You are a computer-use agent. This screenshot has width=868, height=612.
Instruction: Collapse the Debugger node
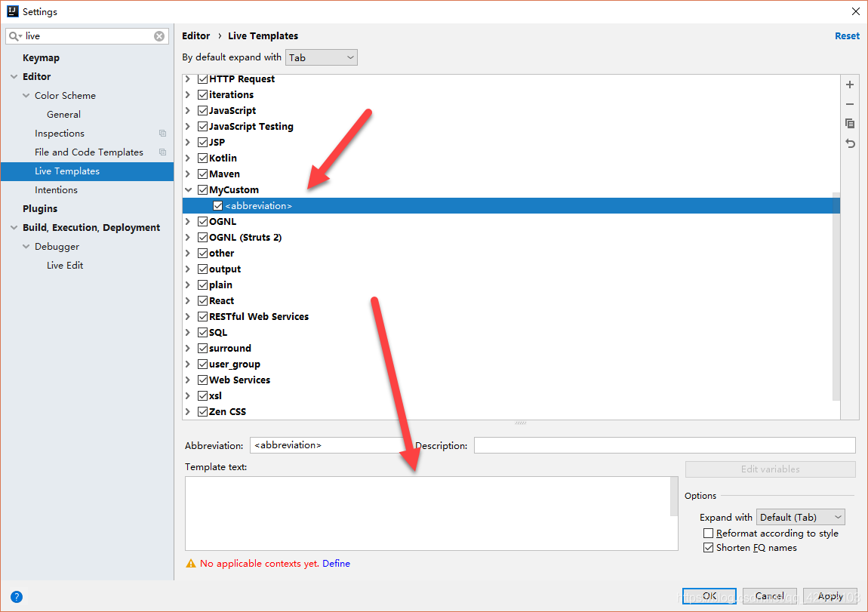tap(26, 247)
